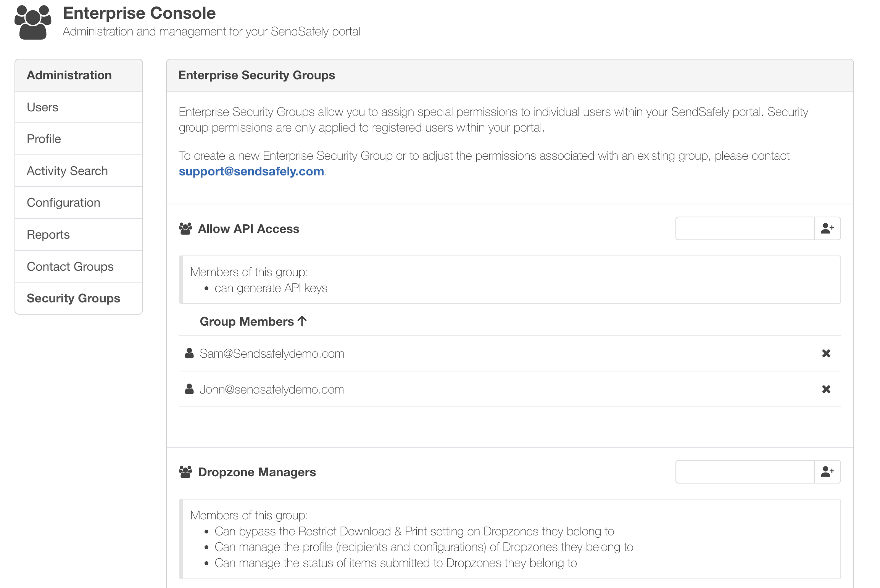Select Profile from the sidebar
880x588 pixels.
pos(44,139)
